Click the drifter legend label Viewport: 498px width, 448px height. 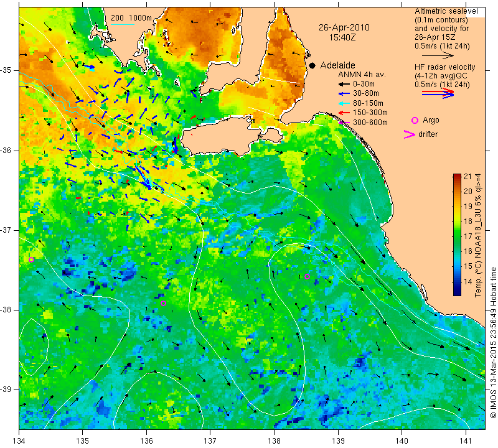[428, 134]
